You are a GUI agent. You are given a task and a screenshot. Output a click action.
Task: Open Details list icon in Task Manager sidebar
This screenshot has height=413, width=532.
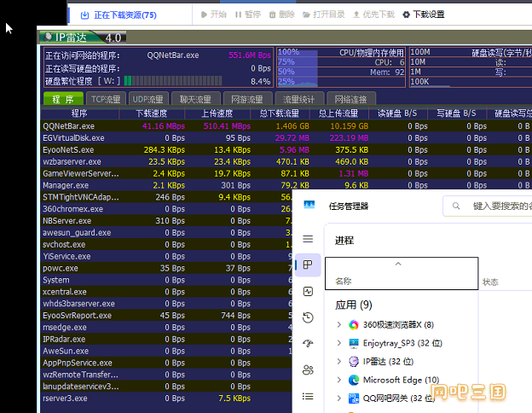[x=308, y=396]
